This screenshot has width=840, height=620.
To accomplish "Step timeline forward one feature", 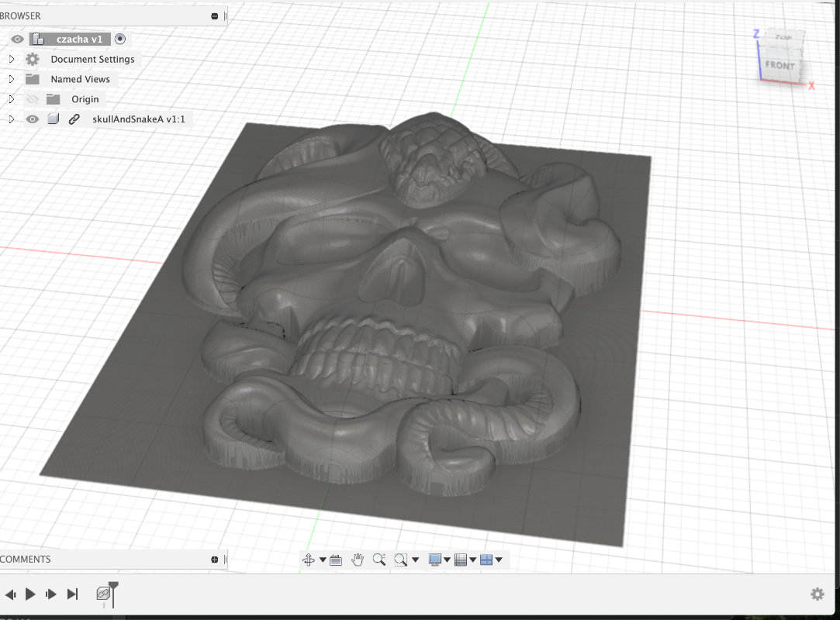I will tap(51, 594).
